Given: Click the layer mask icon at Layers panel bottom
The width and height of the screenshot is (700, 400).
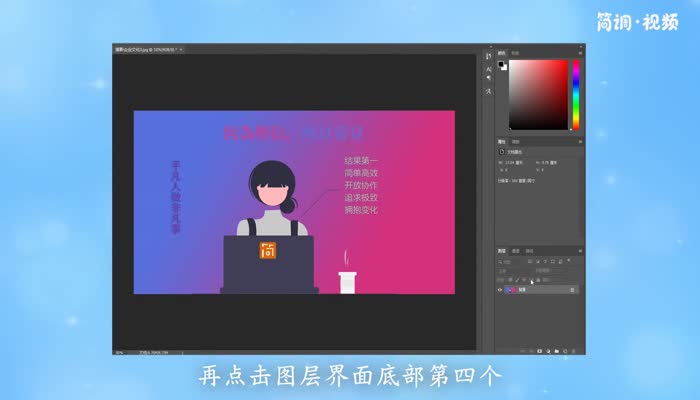Looking at the screenshot, I should point(541,351).
